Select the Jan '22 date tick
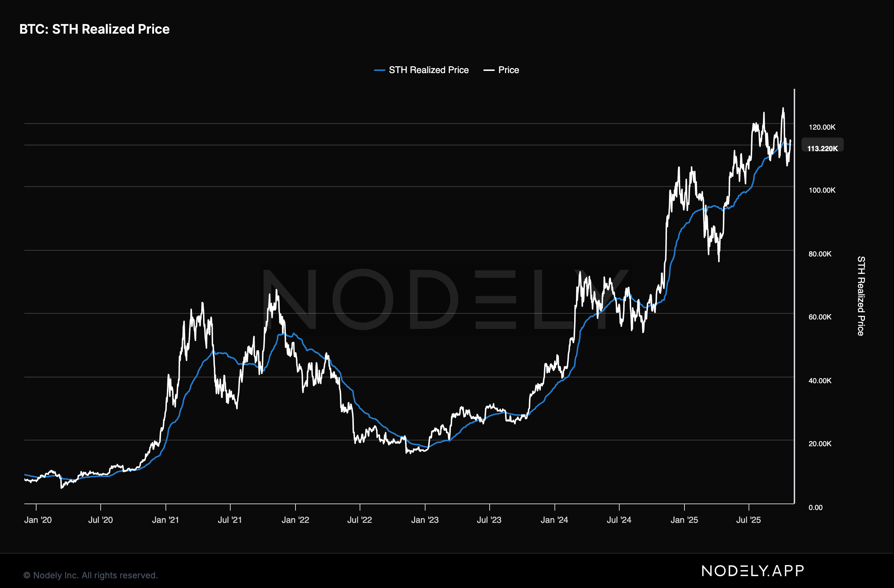Image resolution: width=894 pixels, height=588 pixels. [295, 520]
